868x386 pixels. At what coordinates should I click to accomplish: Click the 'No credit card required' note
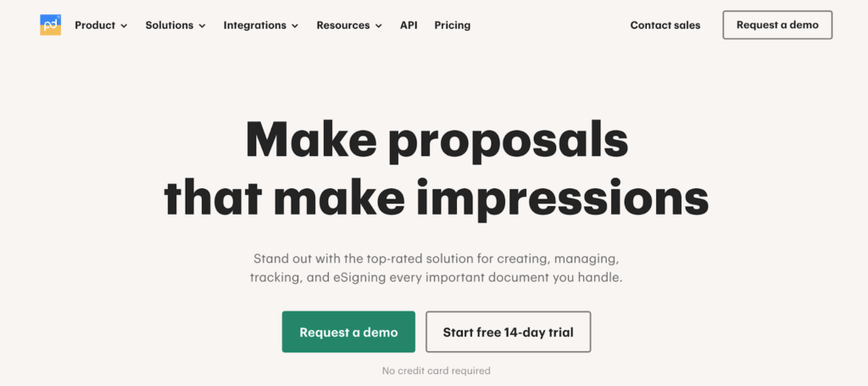click(437, 370)
